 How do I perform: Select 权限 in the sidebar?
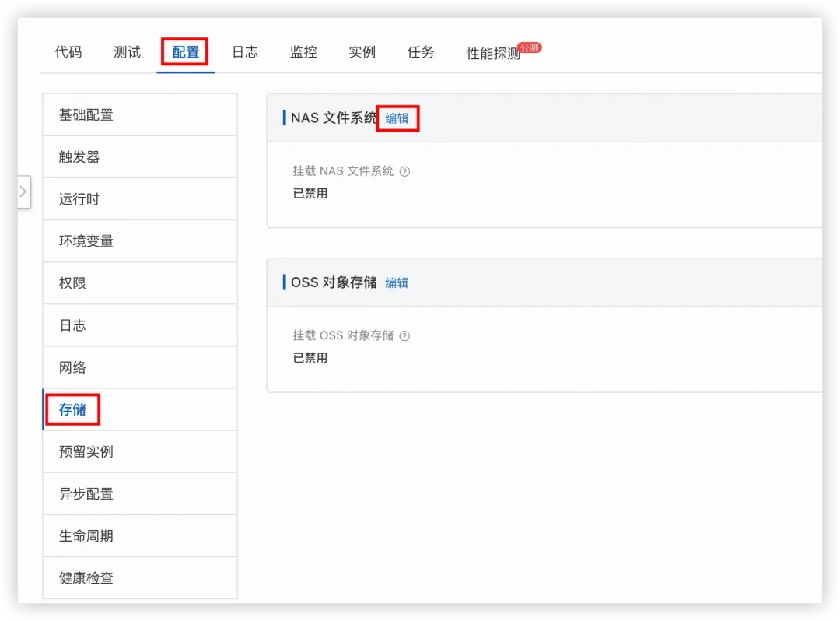click(x=140, y=283)
